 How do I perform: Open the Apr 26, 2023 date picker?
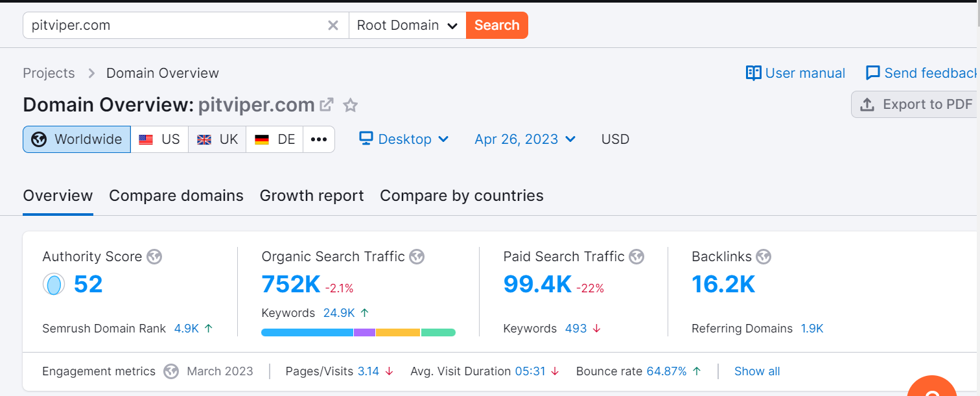pyautogui.click(x=525, y=139)
